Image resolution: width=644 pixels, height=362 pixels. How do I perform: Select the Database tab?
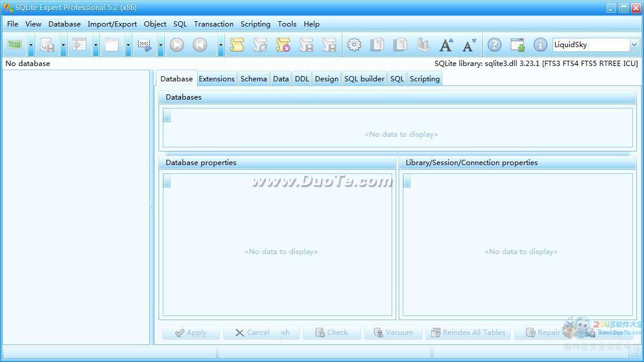pos(176,79)
